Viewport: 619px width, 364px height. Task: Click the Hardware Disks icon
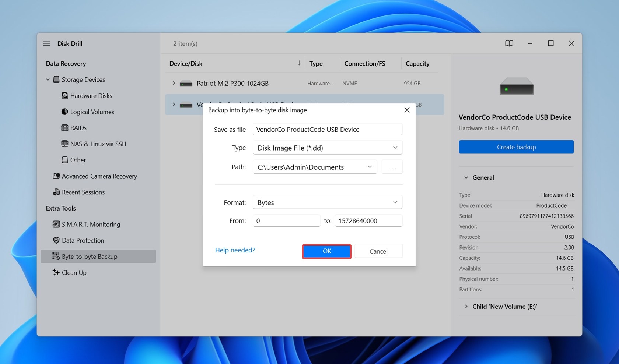64,95
